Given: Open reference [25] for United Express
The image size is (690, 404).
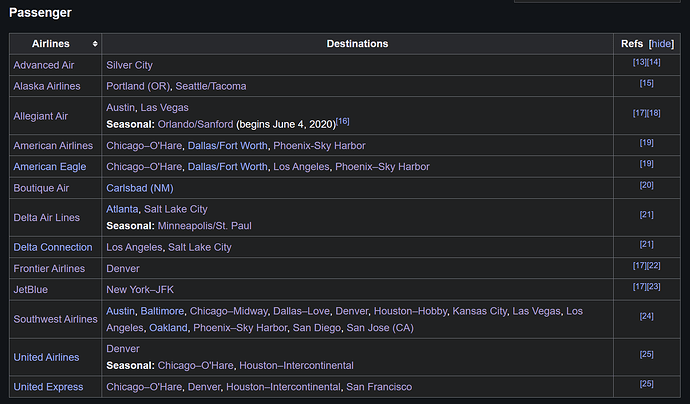Looking at the screenshot, I should point(646,384).
